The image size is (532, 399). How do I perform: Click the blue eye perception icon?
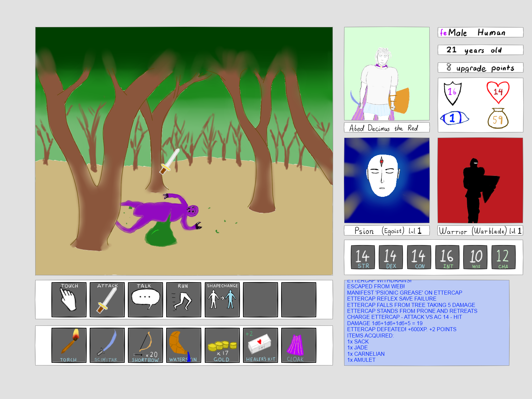click(x=454, y=118)
